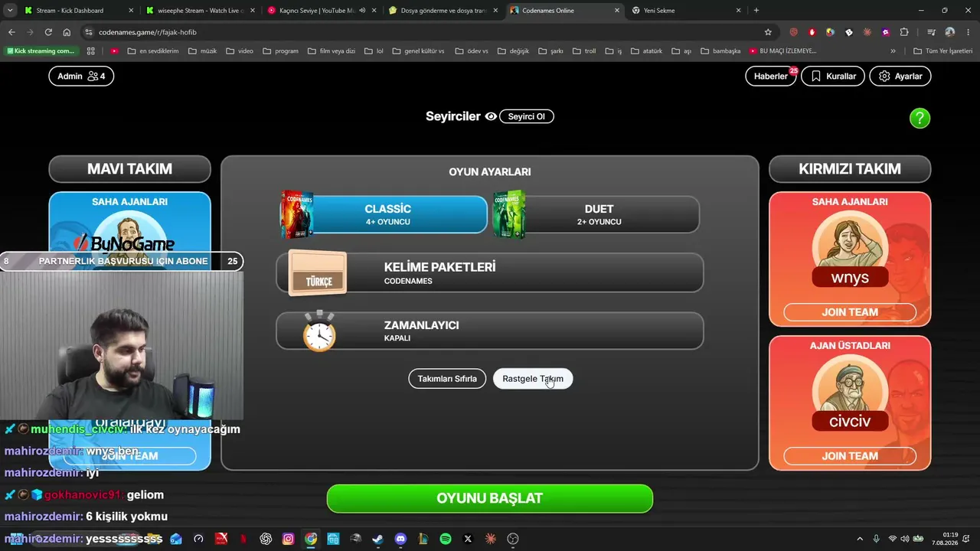This screenshot has height=551, width=980.
Task: Open site information icon in address bar
Action: tap(89, 32)
